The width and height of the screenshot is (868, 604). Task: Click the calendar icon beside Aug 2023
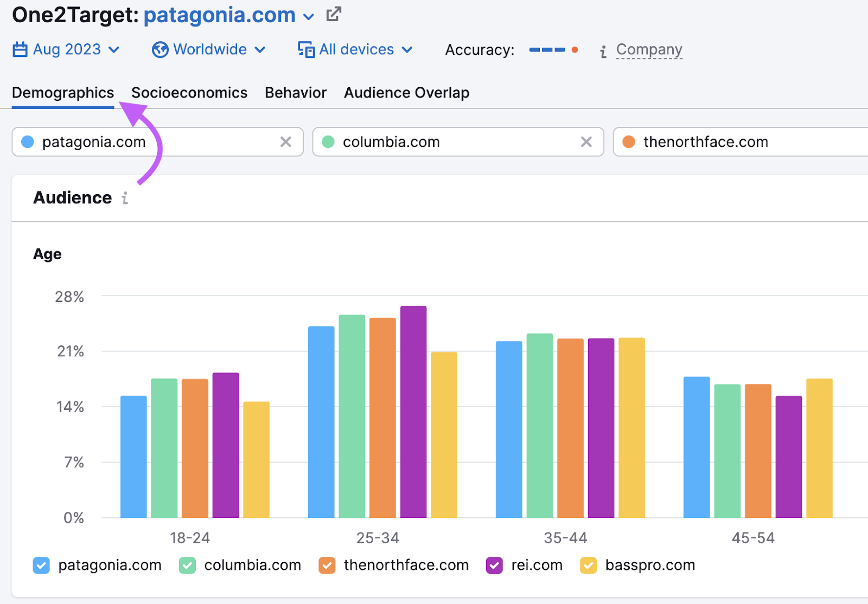click(x=20, y=49)
